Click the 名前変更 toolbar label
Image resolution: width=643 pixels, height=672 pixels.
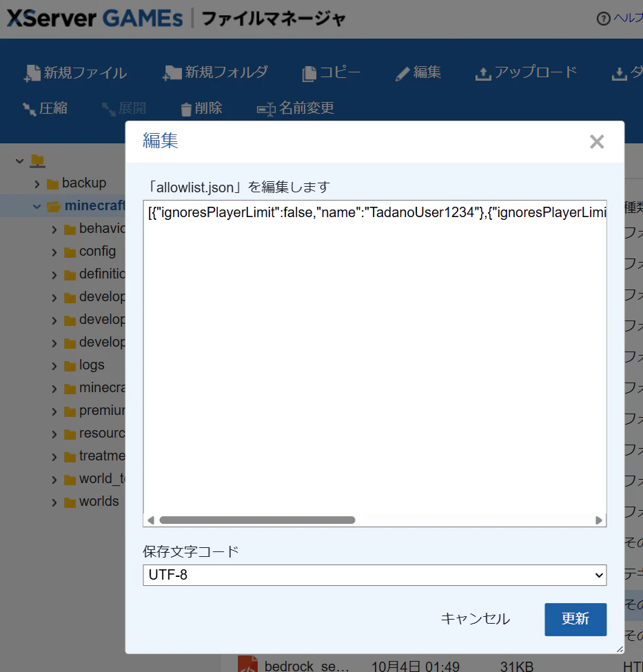(x=307, y=108)
